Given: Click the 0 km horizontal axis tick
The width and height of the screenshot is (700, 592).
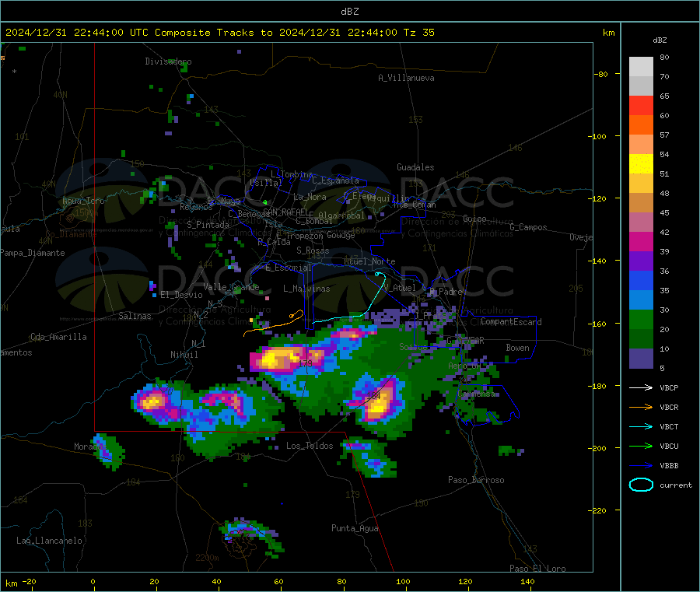Looking at the screenshot, I should point(93,581).
